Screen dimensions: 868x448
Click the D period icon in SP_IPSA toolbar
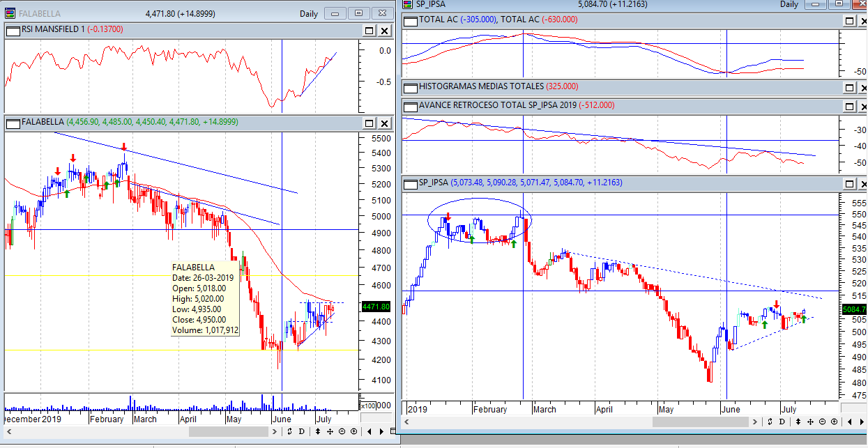(782, 422)
